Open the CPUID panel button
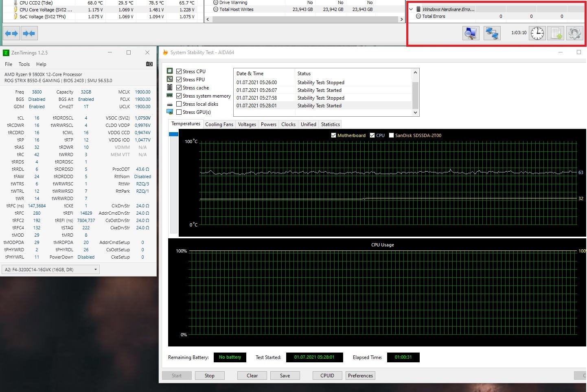The image size is (587, 392). [x=327, y=376]
